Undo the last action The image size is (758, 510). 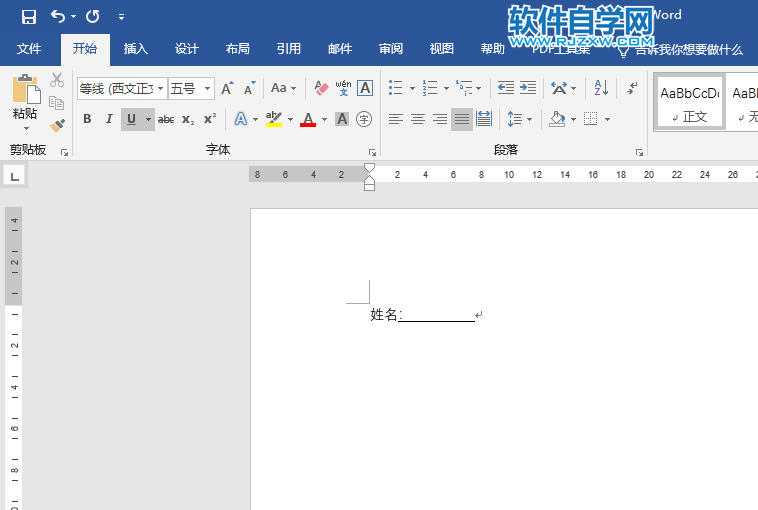pos(58,17)
